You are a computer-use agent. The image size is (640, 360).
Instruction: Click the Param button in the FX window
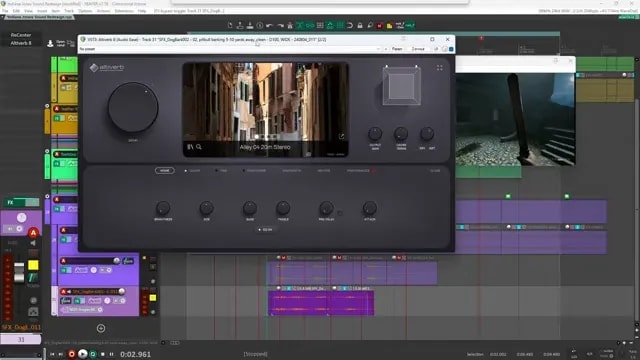pyautogui.click(x=397, y=49)
